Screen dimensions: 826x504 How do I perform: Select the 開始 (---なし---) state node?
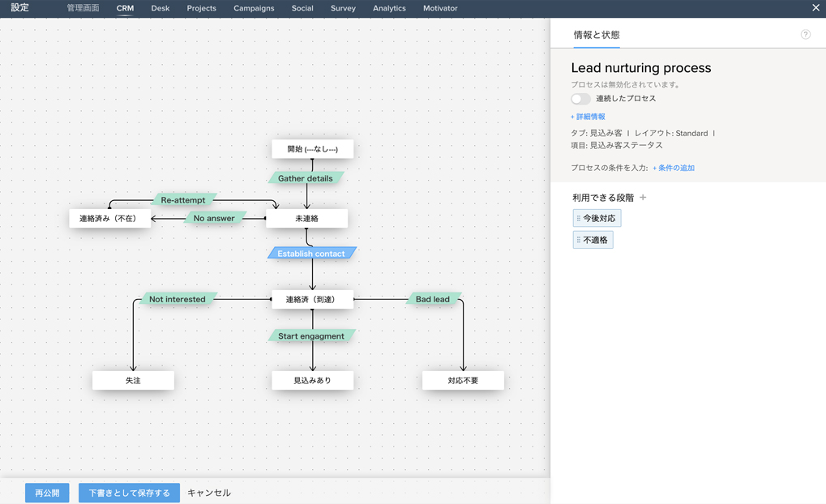click(312, 149)
